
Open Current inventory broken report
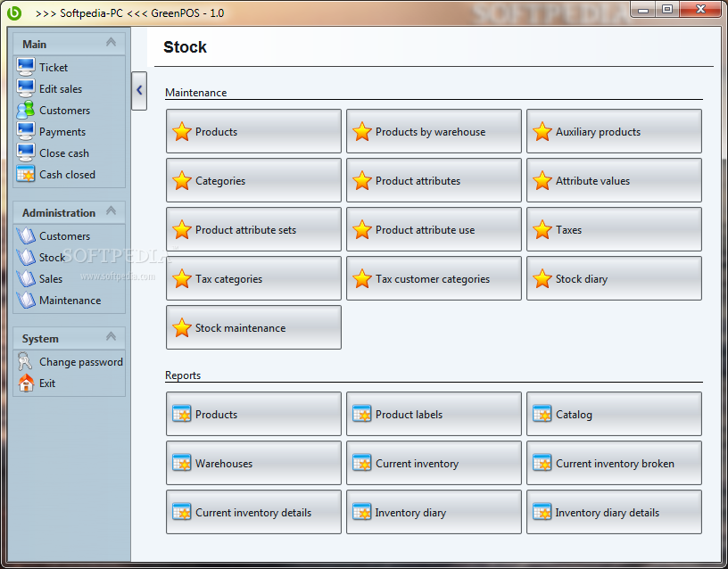click(x=614, y=463)
